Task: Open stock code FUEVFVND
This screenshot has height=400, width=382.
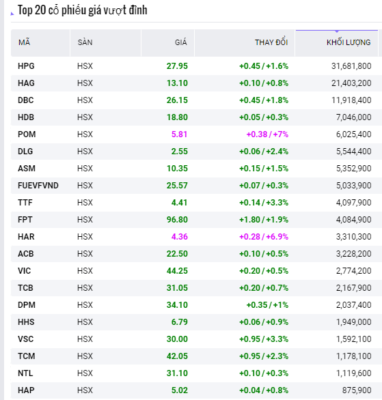Action: 38,186
